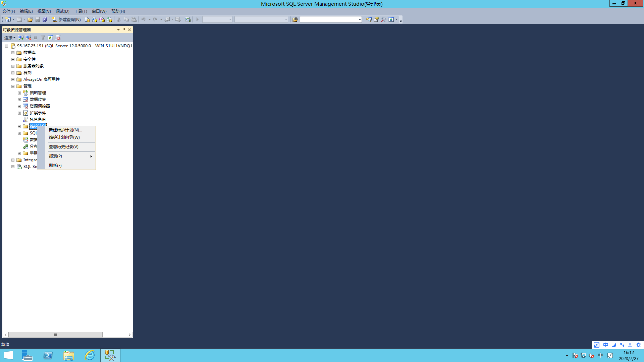Expand the 安全性 folder node
The width and height of the screenshot is (644, 362).
[x=13, y=59]
